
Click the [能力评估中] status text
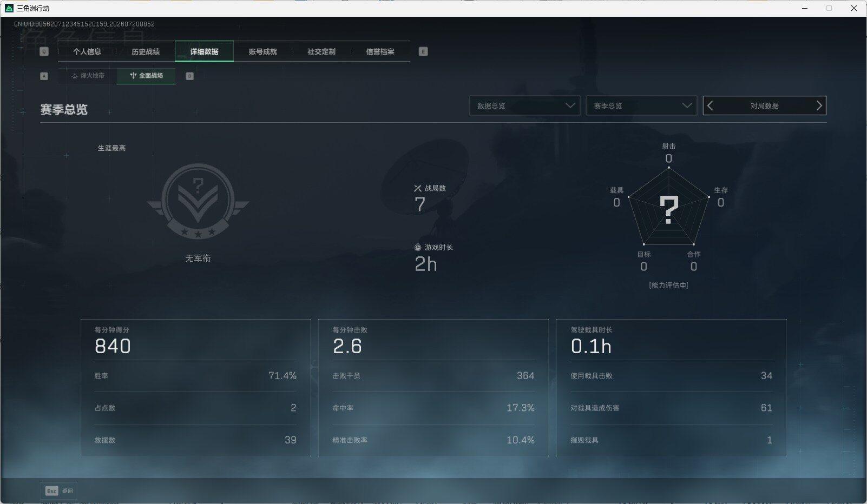pos(669,285)
